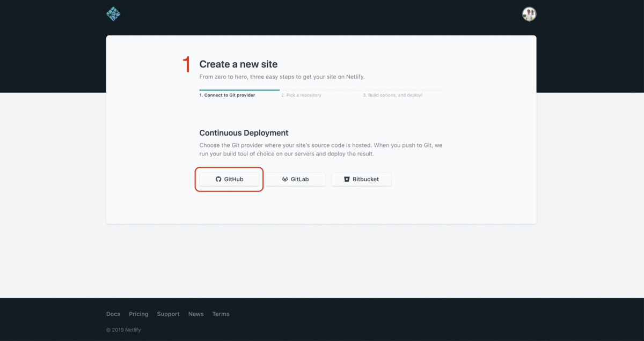Screen dimensions: 644x341
Task: Choose GitLab as Git provider
Action: pyautogui.click(x=296, y=179)
